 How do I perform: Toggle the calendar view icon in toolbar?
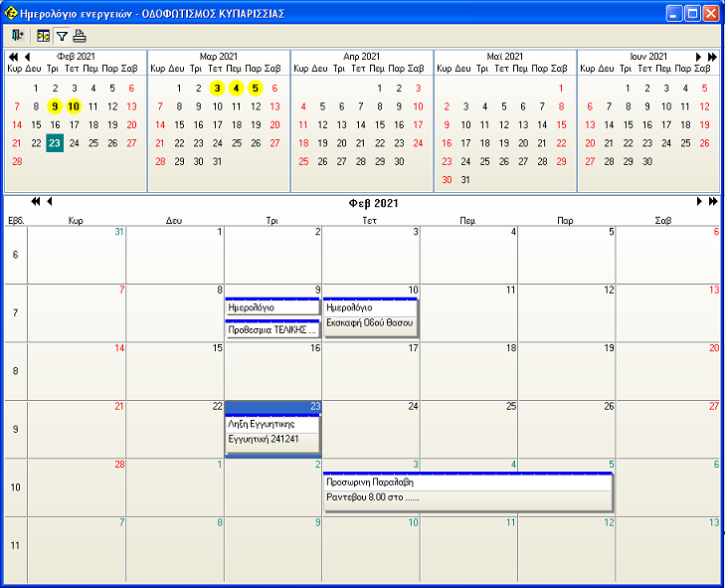[x=44, y=36]
